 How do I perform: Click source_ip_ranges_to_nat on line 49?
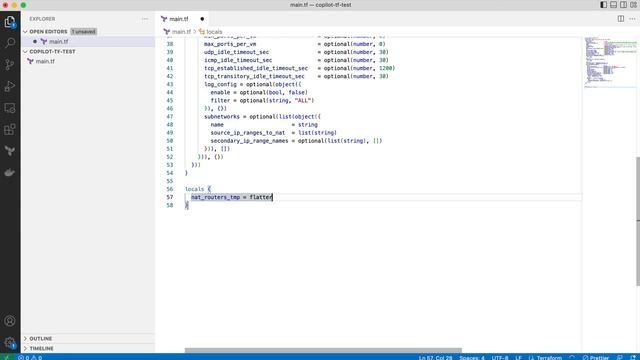[x=248, y=133]
